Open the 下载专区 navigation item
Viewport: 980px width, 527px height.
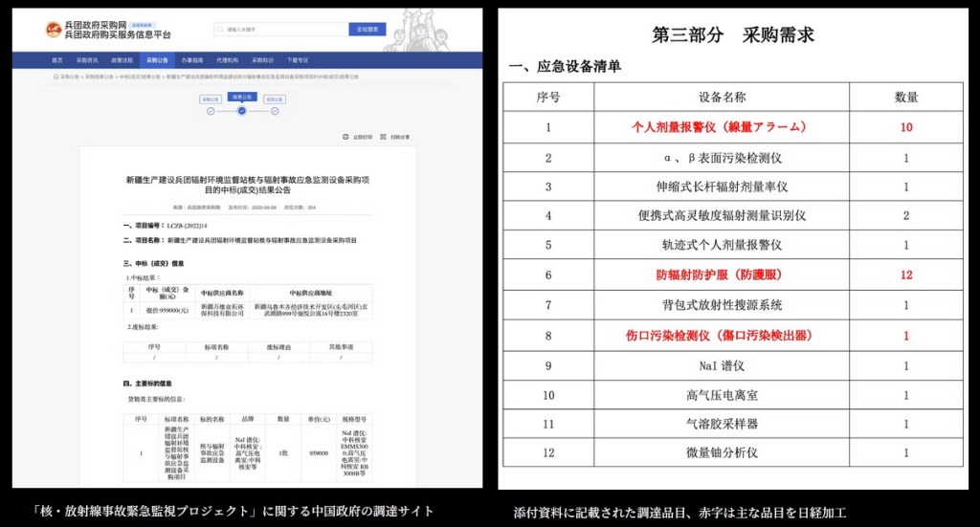[297, 59]
